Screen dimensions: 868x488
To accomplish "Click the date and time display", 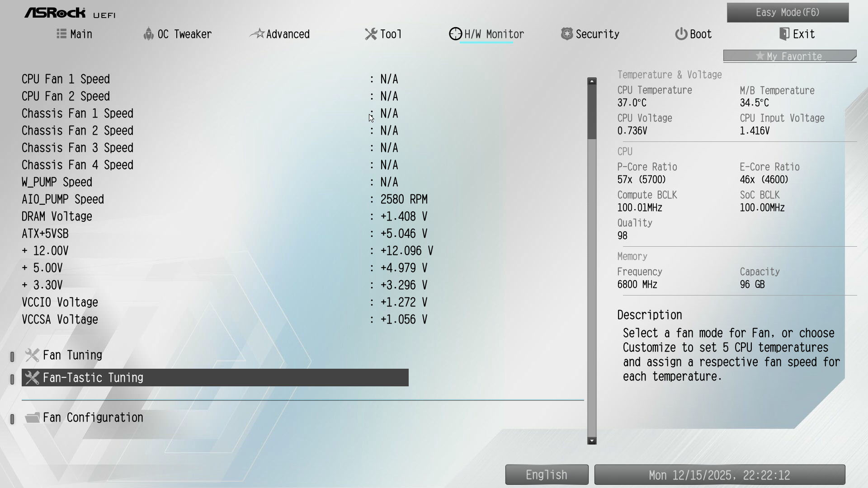I will (719, 475).
